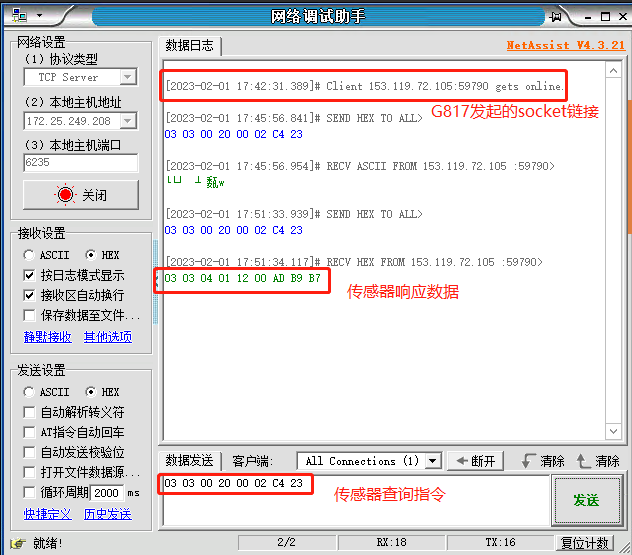632x555 pixels.
Task: Click the red 关闭 server button
Action: click(79, 195)
